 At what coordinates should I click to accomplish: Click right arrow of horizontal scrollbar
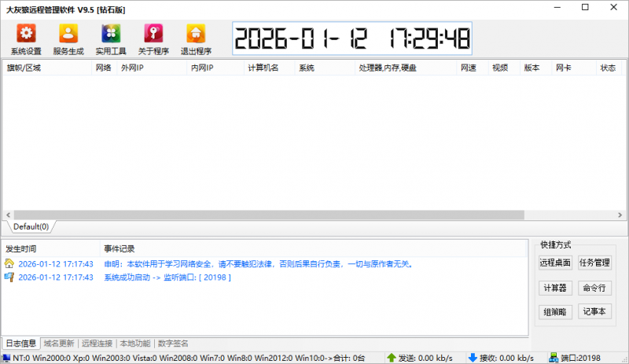pyautogui.click(x=620, y=215)
